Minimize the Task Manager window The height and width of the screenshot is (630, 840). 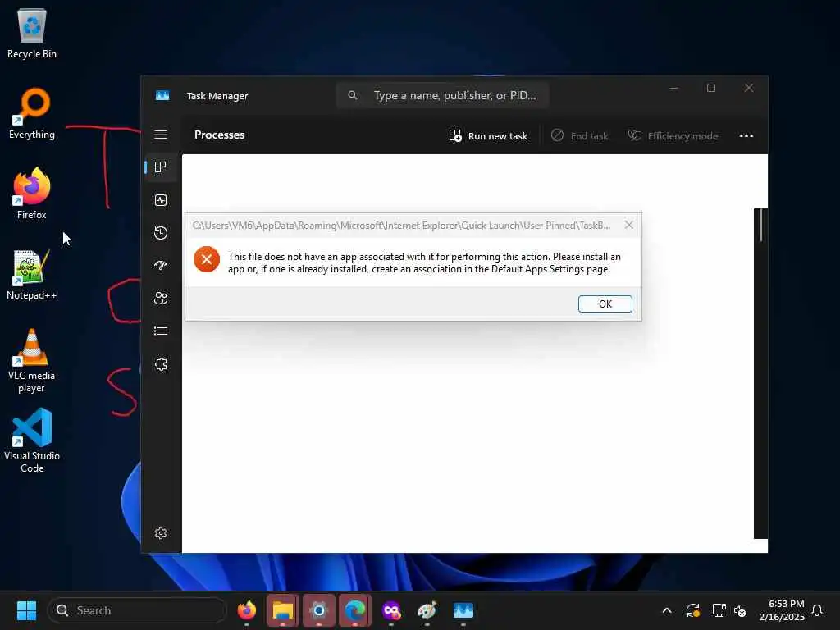tap(674, 88)
